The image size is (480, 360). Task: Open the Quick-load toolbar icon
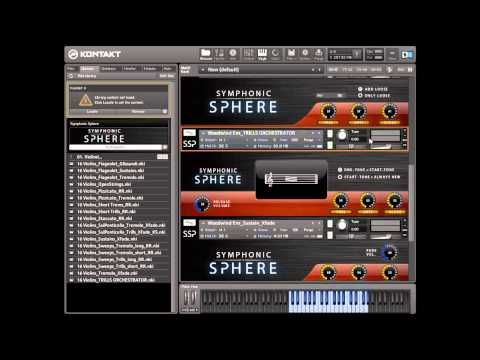(x=275, y=54)
